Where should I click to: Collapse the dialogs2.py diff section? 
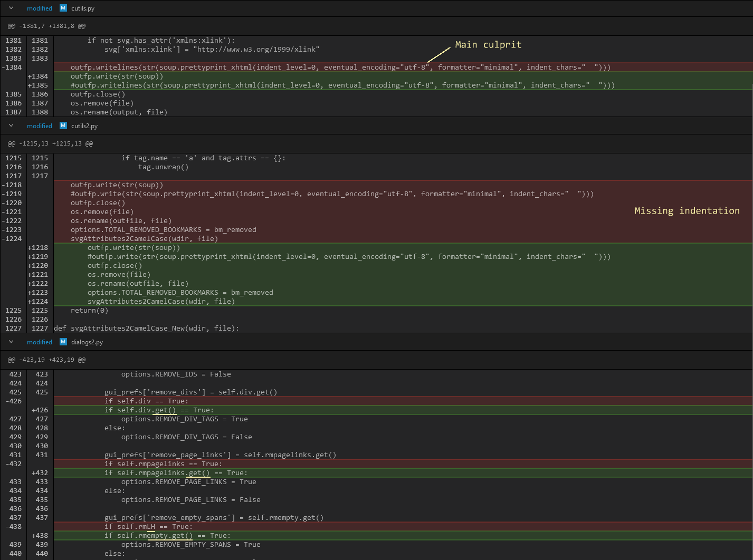coord(11,342)
